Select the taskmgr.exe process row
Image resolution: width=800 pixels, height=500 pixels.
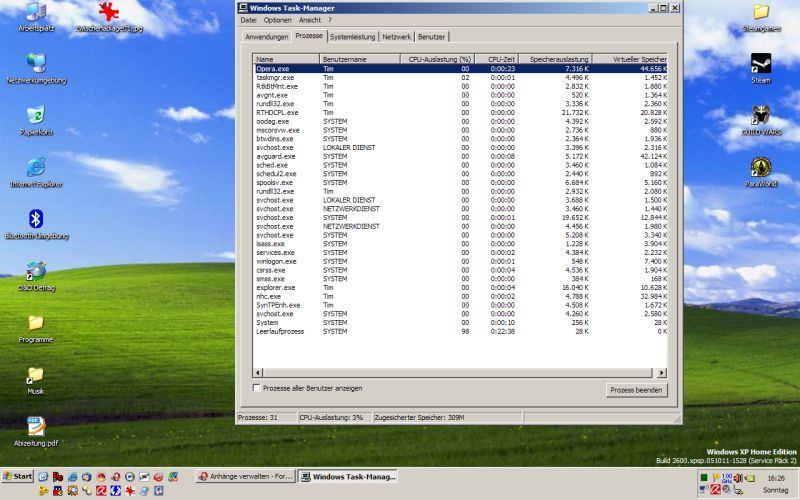460,78
